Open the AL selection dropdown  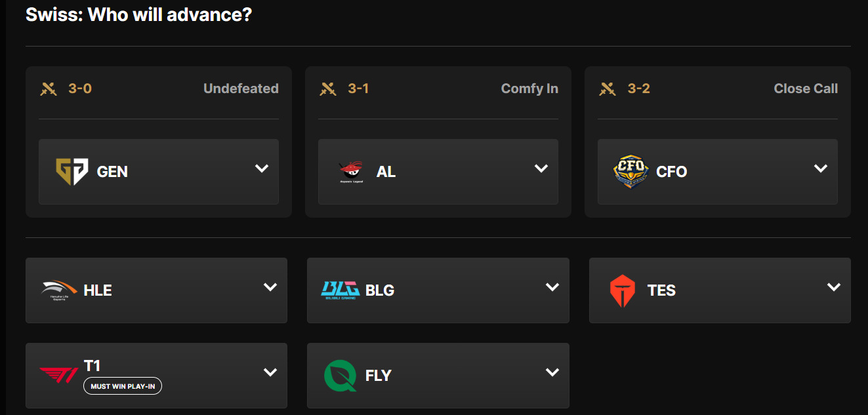(540, 168)
